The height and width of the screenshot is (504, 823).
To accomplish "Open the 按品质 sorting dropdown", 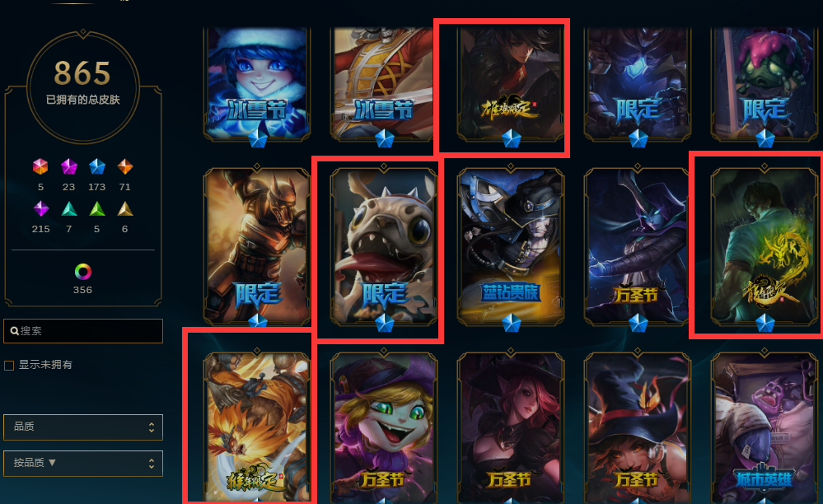I will click(83, 463).
